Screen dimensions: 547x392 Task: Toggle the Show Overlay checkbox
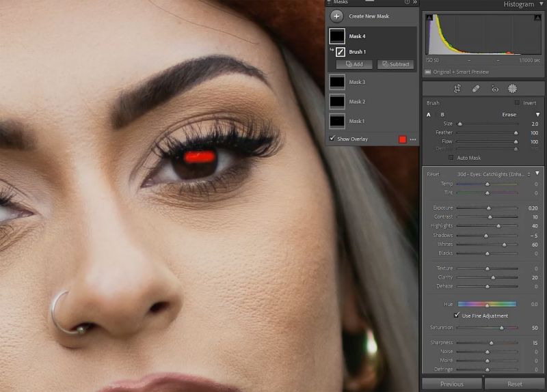[x=332, y=139]
